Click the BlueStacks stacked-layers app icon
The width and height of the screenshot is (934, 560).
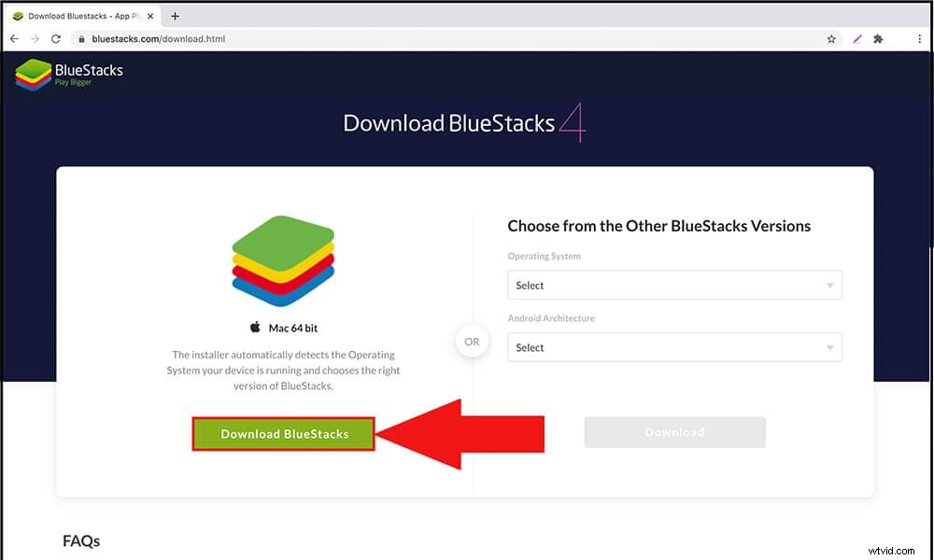[282, 261]
